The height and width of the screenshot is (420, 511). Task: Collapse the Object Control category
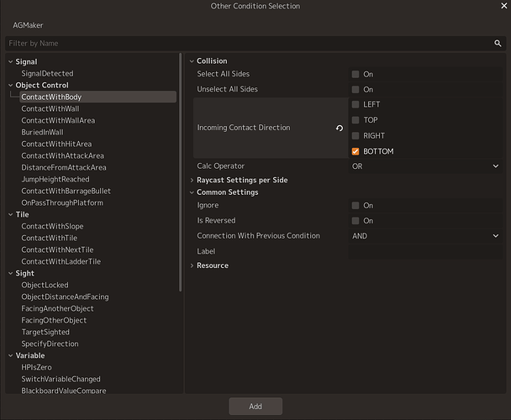(x=10, y=85)
